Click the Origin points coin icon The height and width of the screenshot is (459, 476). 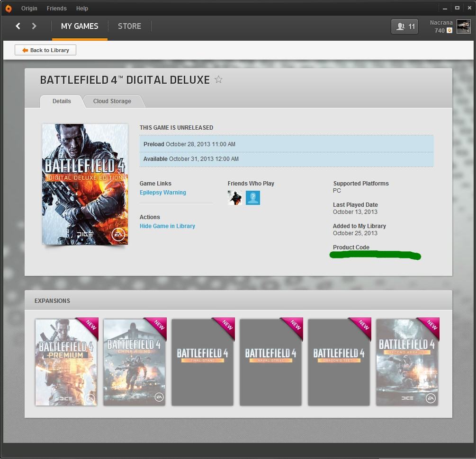pyautogui.click(x=449, y=30)
